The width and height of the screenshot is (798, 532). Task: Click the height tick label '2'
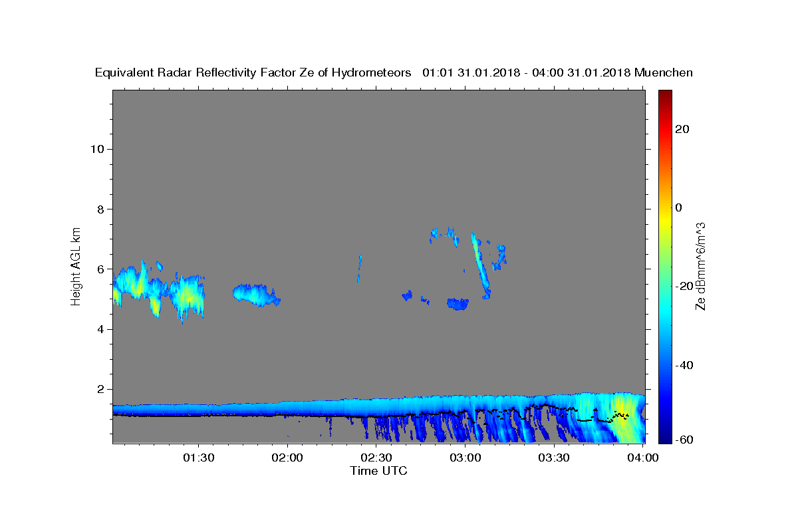[x=100, y=389]
